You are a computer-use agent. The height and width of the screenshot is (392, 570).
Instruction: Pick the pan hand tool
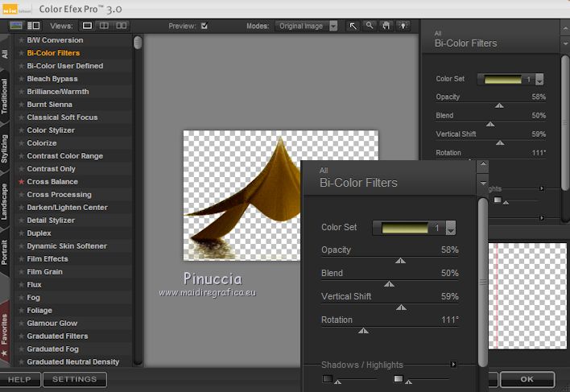pyautogui.click(x=386, y=26)
